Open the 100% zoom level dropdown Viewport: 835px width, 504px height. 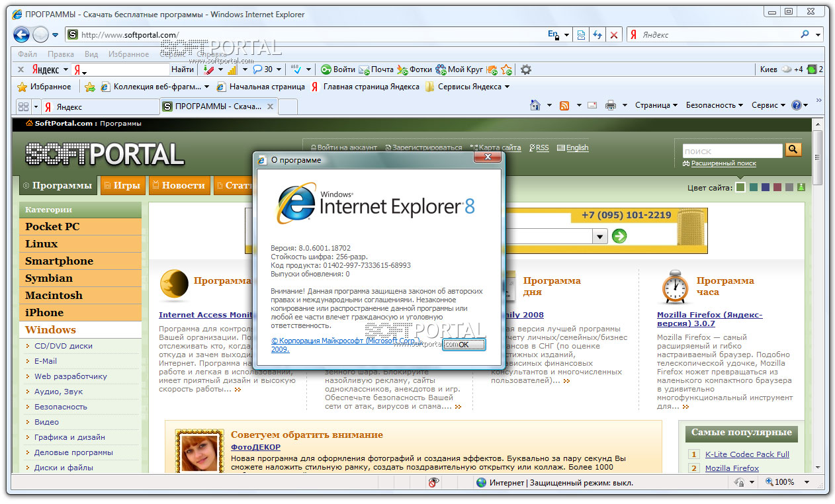click(x=808, y=483)
